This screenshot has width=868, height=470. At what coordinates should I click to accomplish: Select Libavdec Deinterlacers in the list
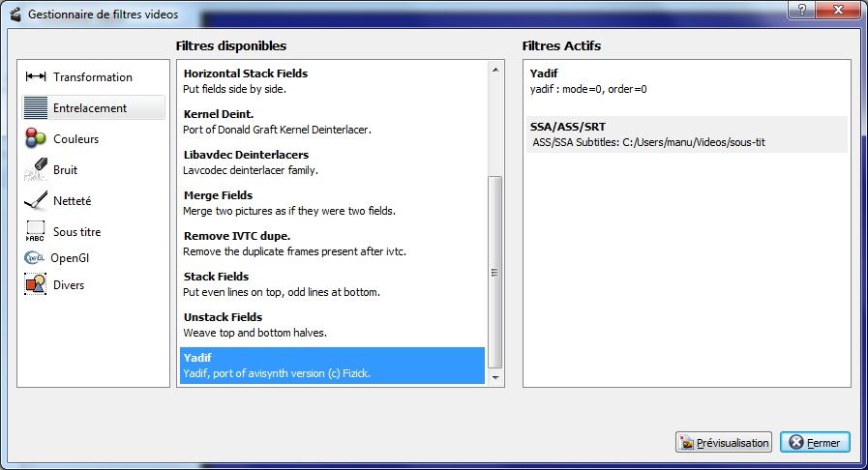pyautogui.click(x=332, y=162)
